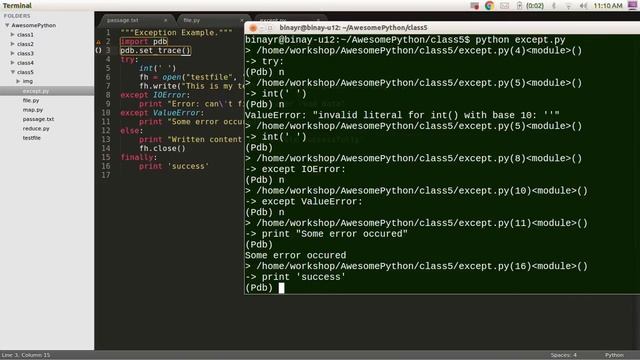
Task: Click the clock showing 11:10 AM
Action: pyautogui.click(x=608, y=5)
